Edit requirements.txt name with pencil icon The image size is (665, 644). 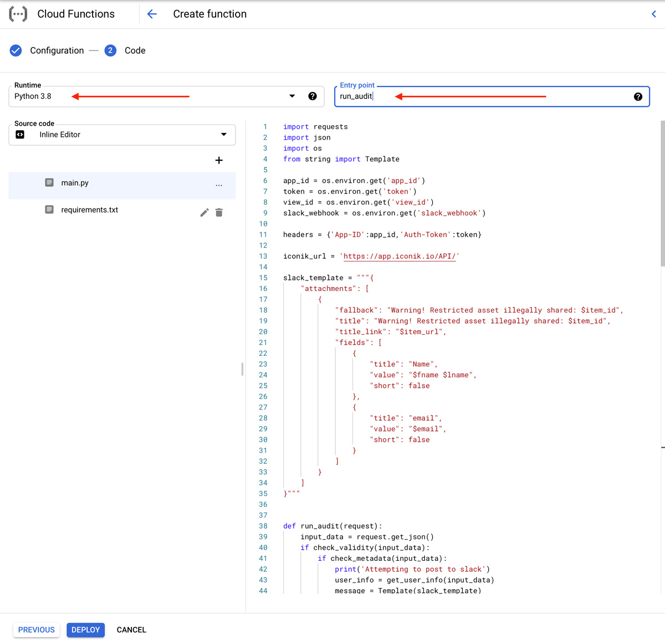(204, 213)
